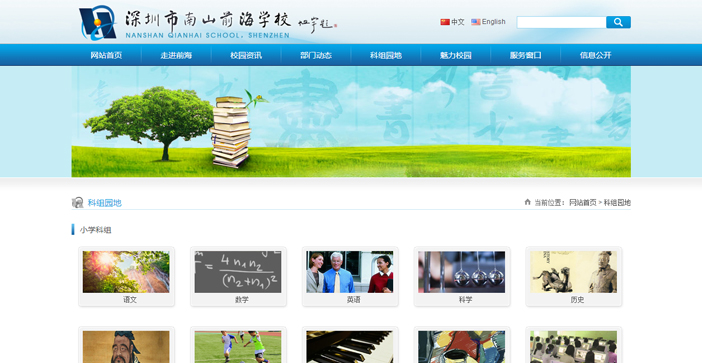Image resolution: width=702 pixels, height=363 pixels.
Task: Click the tree and books banner image
Action: tap(351, 122)
